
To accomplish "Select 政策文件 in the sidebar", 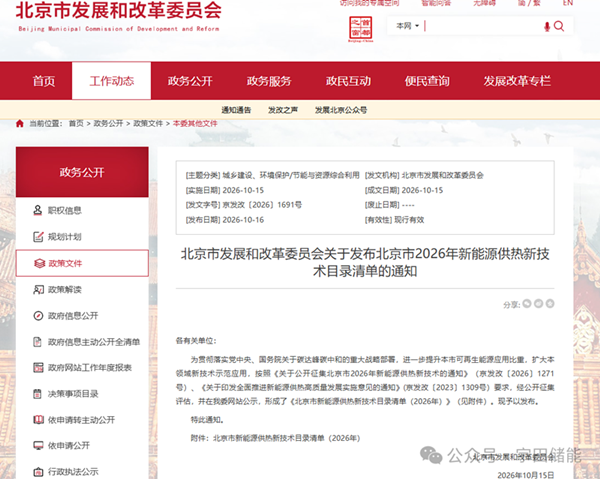I will (82, 263).
